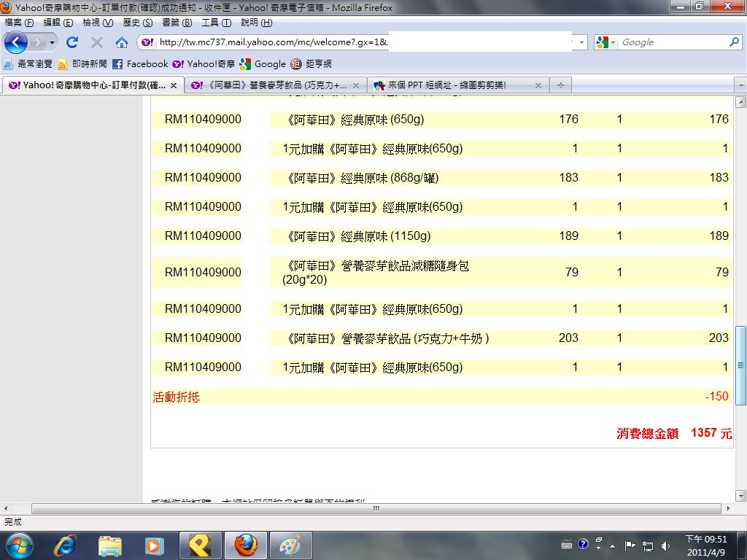Close the 《阿華田》營養麥芽飲品 tab

pos(356,85)
